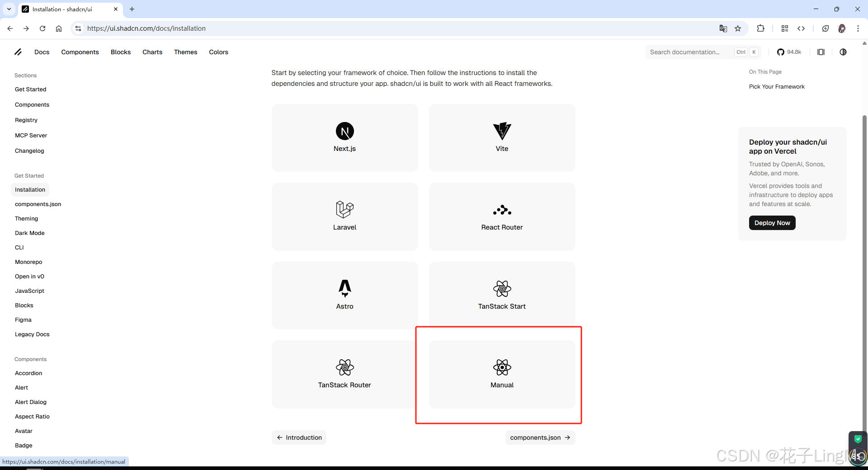Click the TanStack Router atom icon
This screenshot has width=868, height=470.
[344, 367]
